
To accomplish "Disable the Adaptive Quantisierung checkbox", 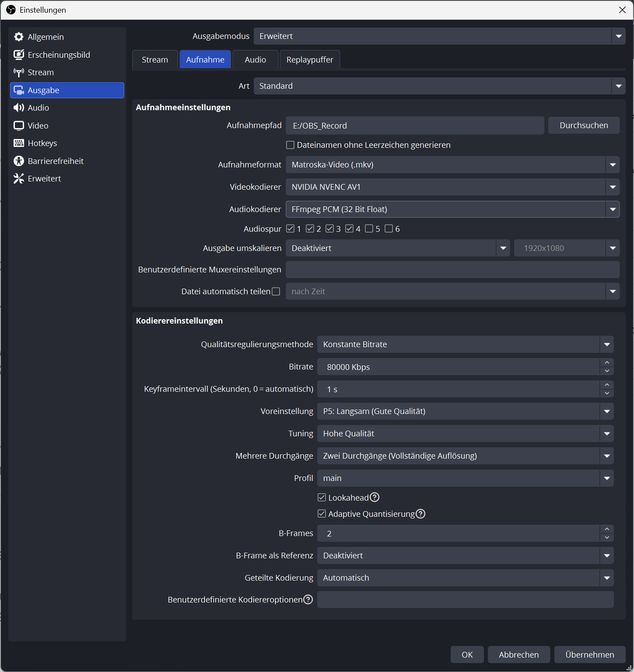I will tap(322, 513).
